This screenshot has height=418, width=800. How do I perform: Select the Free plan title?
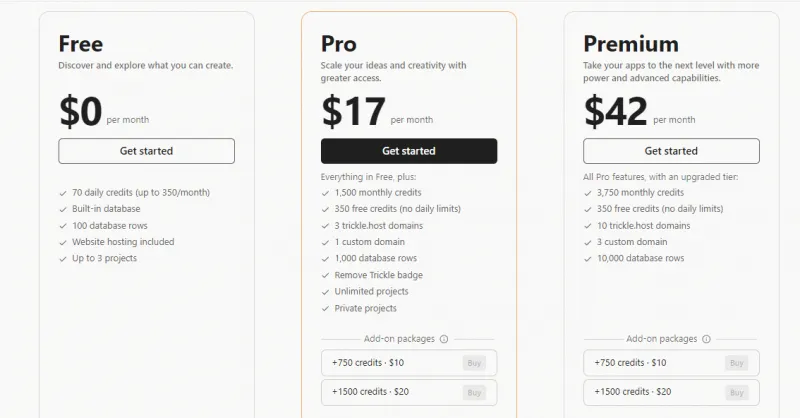(80, 44)
